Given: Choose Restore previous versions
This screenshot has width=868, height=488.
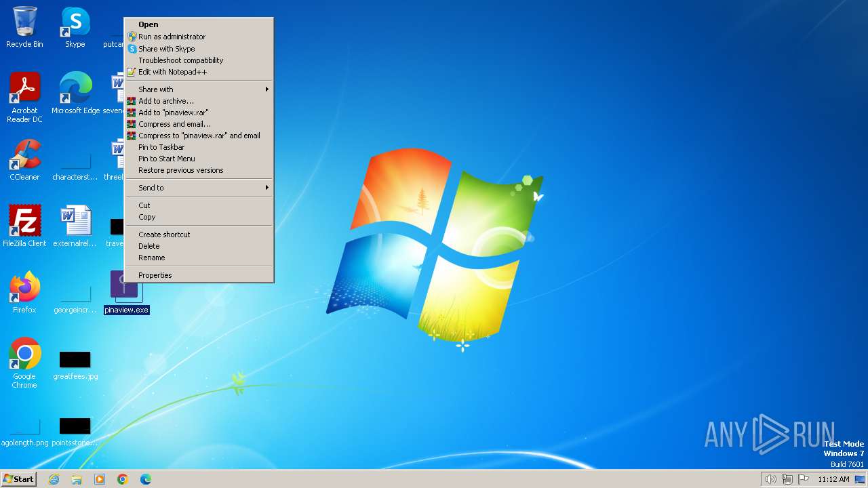Looking at the screenshot, I should coord(199,170).
